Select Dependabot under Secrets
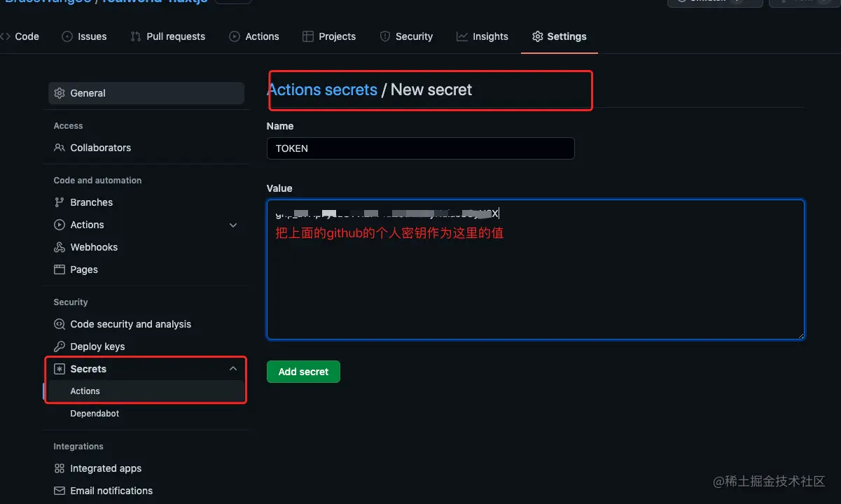The image size is (841, 504). (x=146, y=414)
